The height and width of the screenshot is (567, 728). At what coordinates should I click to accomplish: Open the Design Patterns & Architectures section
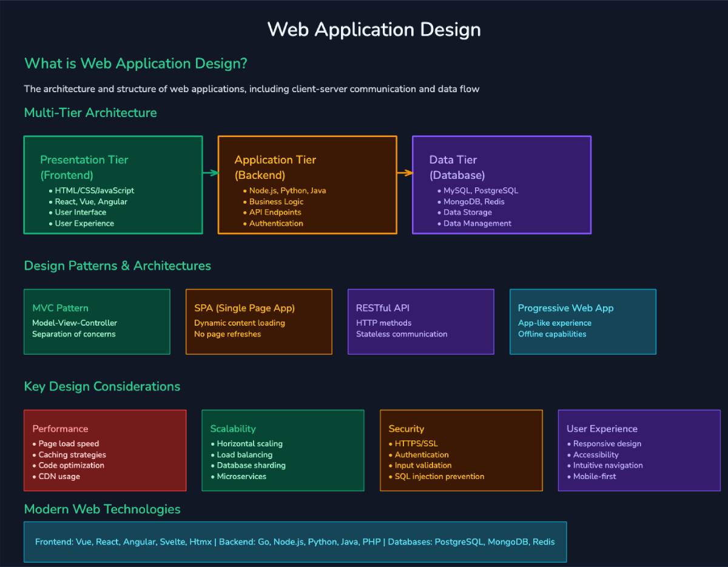point(117,266)
